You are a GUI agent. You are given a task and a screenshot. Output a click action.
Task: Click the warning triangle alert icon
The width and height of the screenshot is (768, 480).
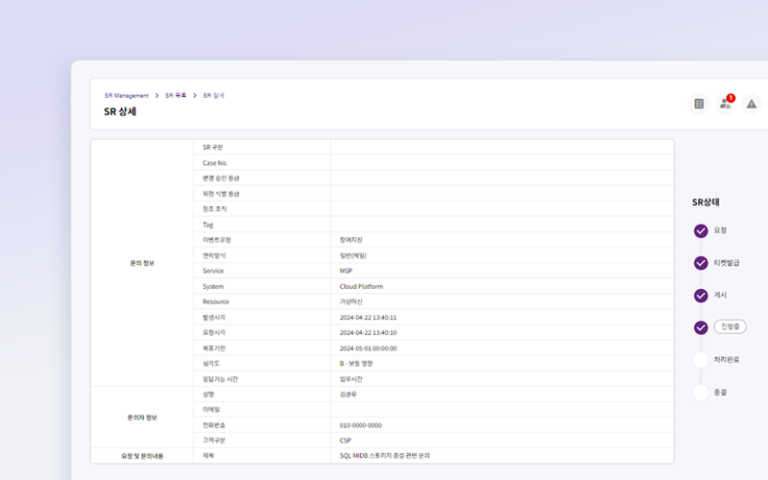pyautogui.click(x=751, y=104)
